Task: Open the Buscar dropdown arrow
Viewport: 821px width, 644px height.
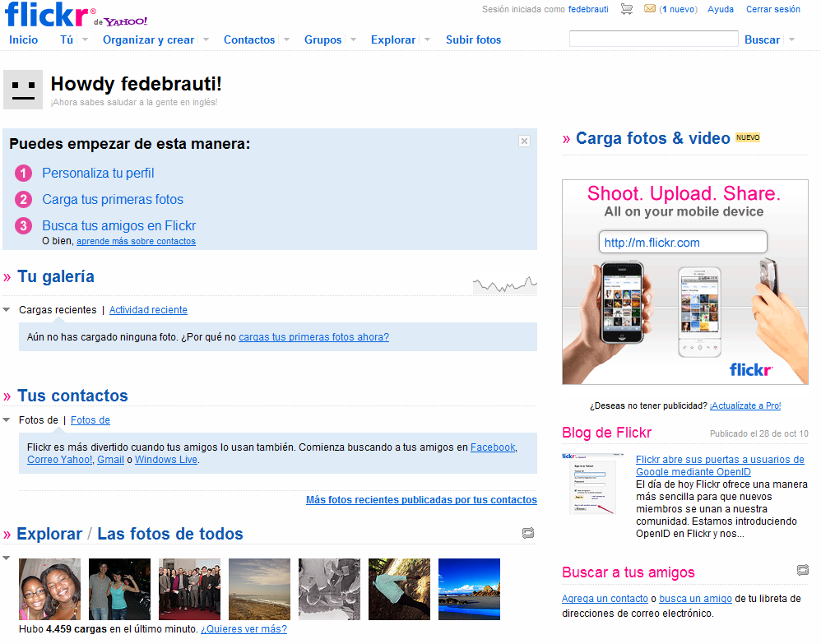Action: [791, 39]
